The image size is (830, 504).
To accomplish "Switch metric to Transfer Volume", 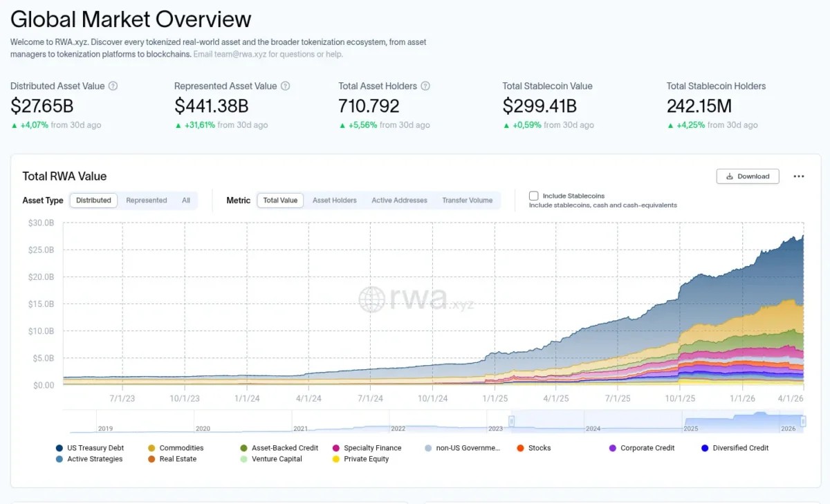I will [x=468, y=200].
